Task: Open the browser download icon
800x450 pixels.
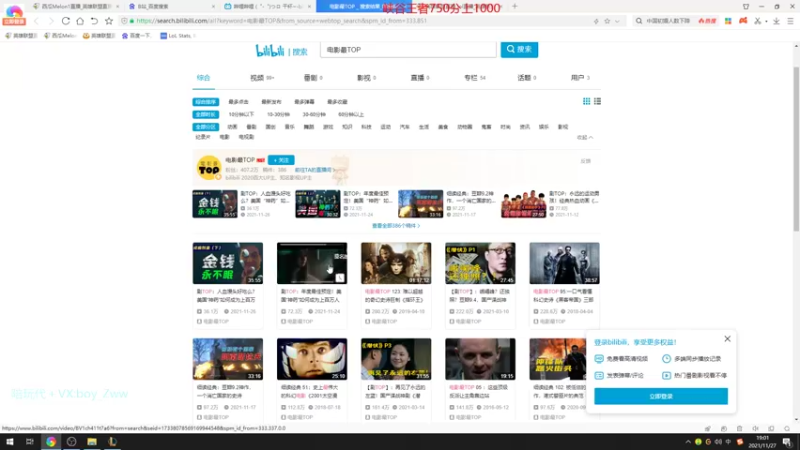Action: coord(776,21)
